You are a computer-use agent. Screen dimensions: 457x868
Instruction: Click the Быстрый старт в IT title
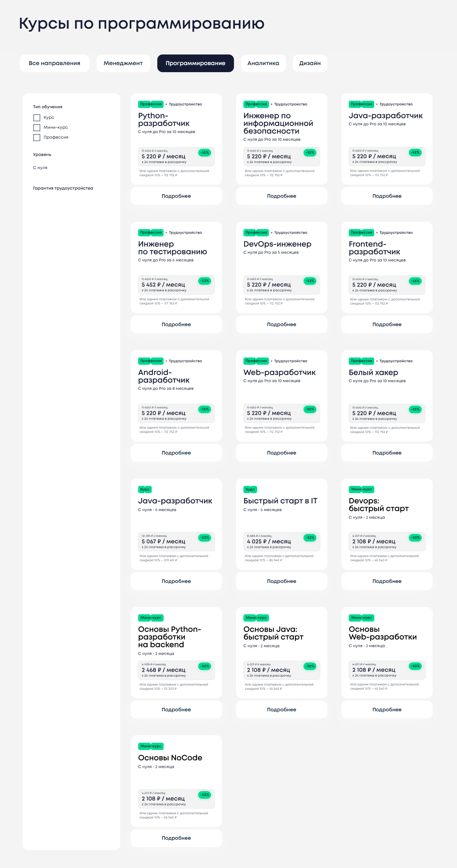coord(280,501)
